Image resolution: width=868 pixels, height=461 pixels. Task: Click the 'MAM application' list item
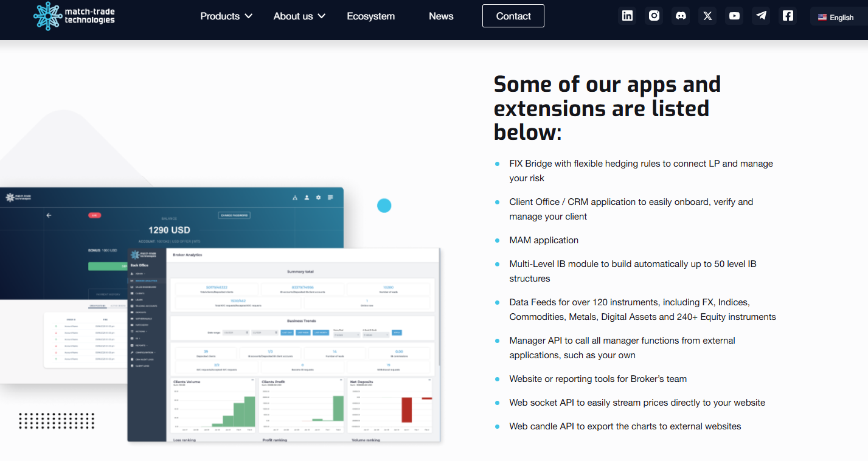point(544,240)
